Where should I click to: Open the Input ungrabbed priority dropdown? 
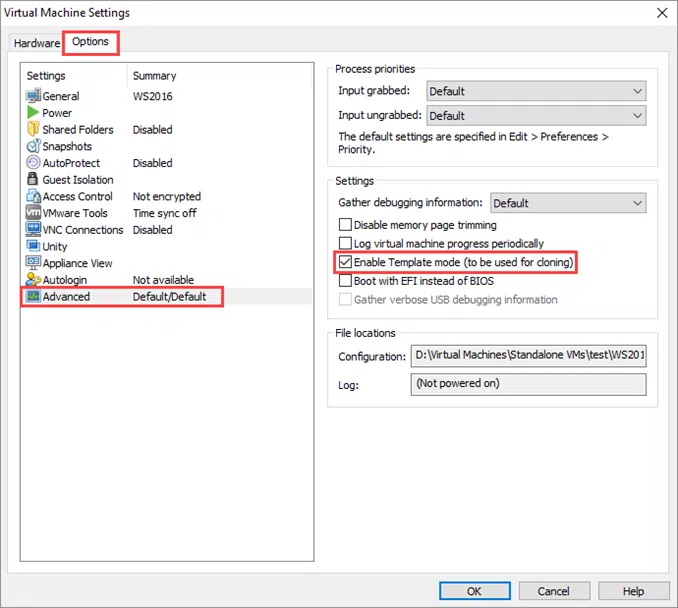[x=536, y=116]
